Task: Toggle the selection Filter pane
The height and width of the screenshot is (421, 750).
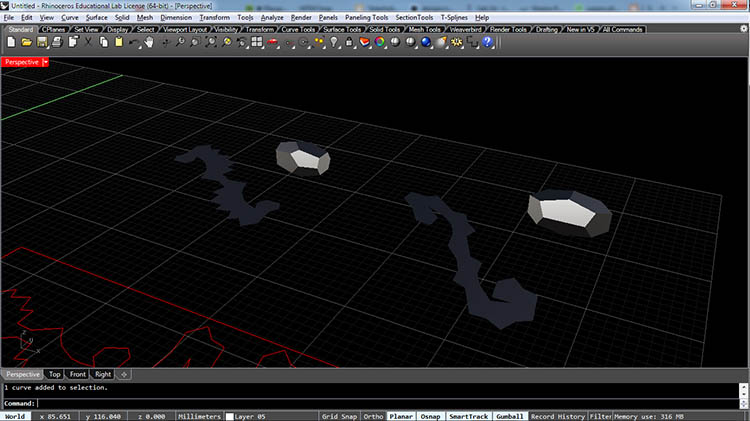Action: [x=600, y=416]
